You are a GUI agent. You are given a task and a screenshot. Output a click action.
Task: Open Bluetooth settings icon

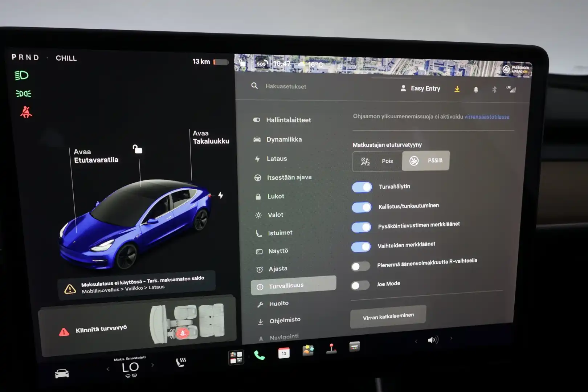click(x=494, y=89)
